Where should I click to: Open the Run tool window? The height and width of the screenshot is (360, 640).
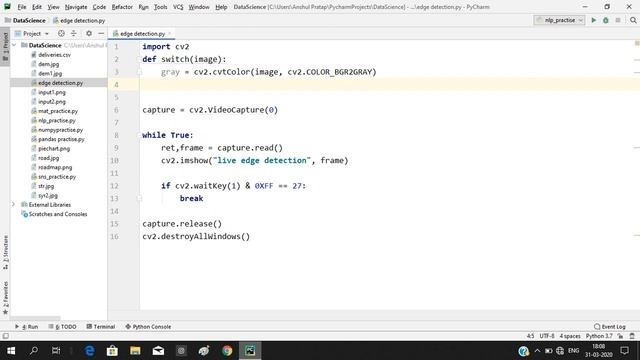[x=27, y=327]
